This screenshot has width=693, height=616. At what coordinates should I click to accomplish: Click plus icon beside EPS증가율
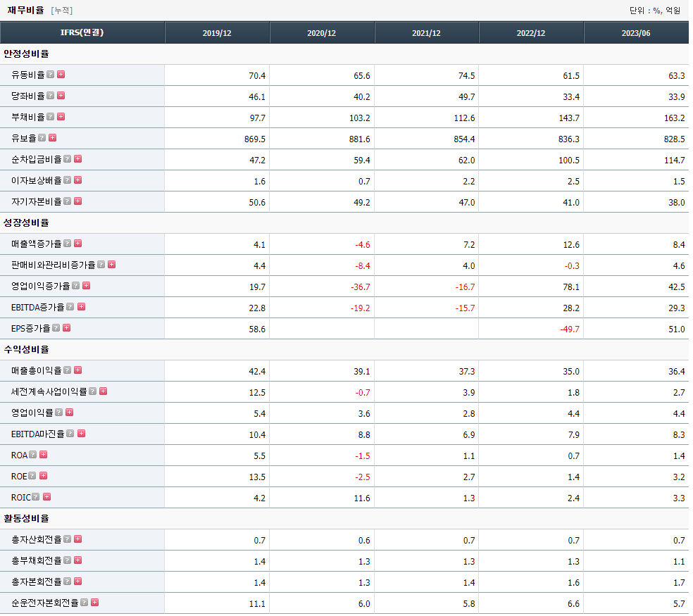(67, 328)
